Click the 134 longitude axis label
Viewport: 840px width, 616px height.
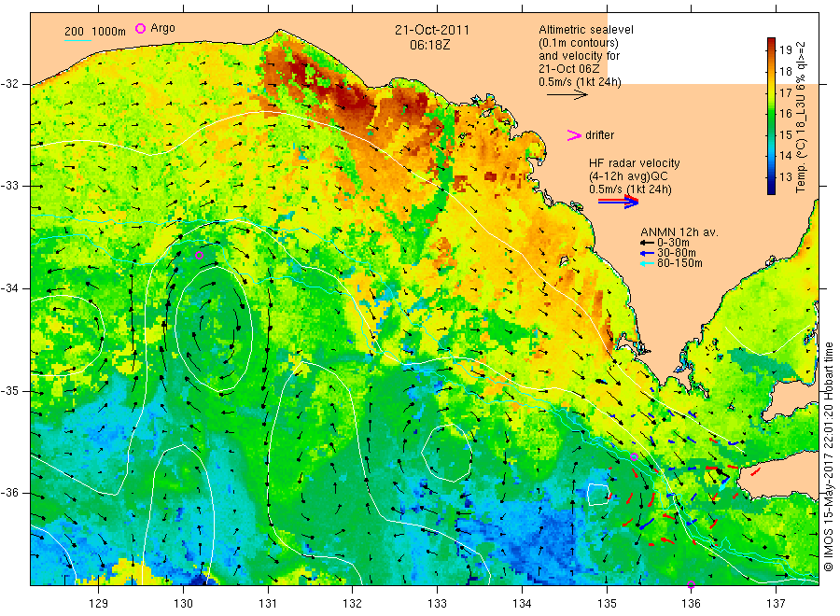click(522, 604)
